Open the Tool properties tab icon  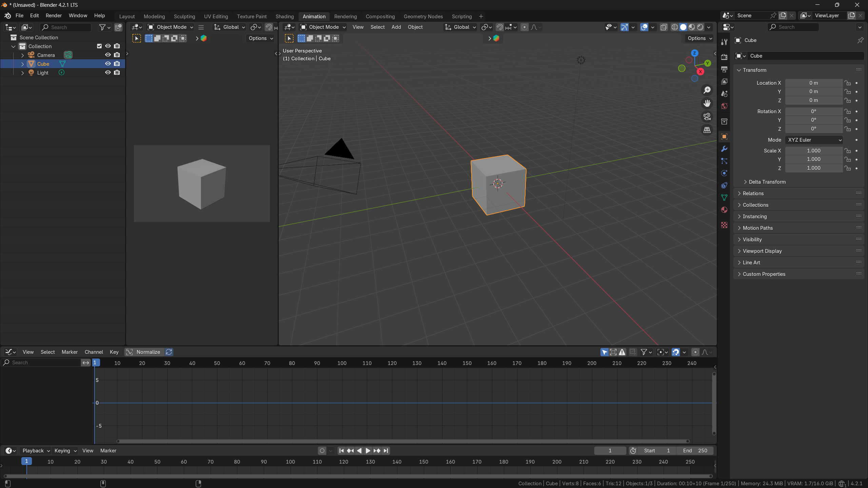724,42
